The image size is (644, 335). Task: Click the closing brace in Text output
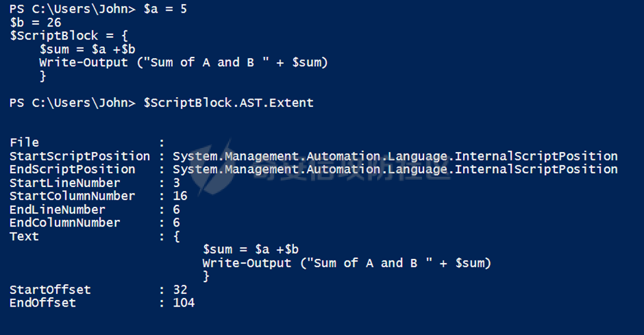[x=206, y=276]
